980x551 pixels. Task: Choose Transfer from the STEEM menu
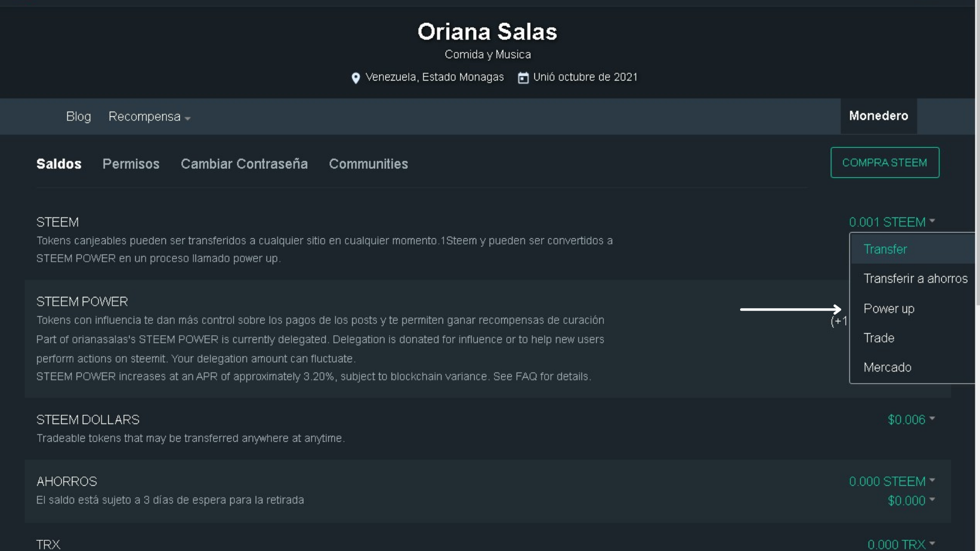[885, 249]
